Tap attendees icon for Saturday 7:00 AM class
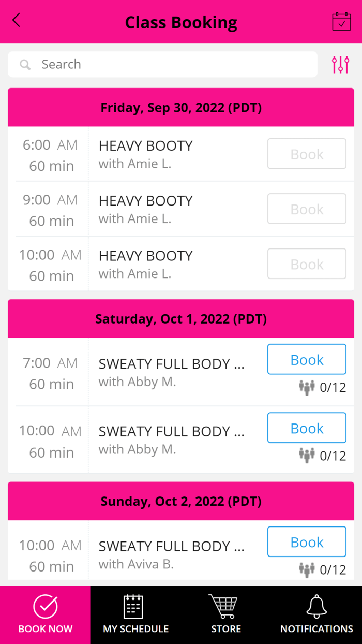362x644 pixels. click(x=307, y=387)
